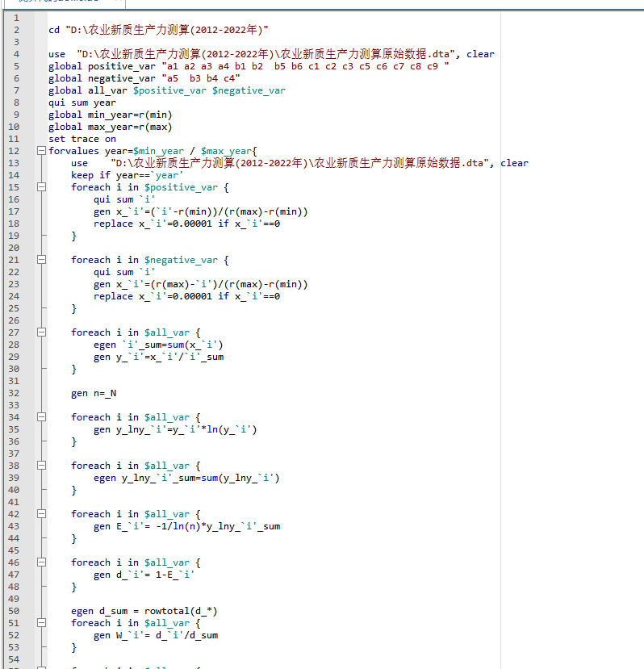
Task: Click the "egen d_sum = rowtotal(d_*)" line
Action: [x=144, y=611]
